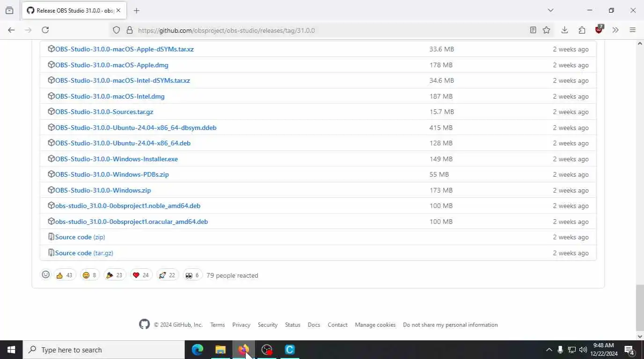Show more toolbar tools chevron
The width and height of the screenshot is (644, 359).
[615, 30]
